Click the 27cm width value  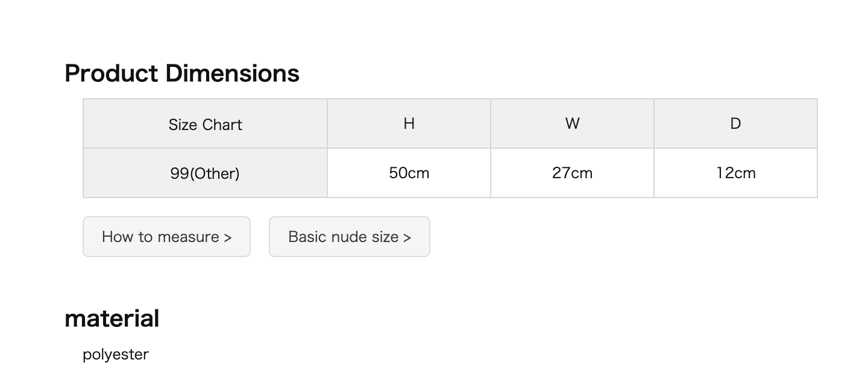(572, 173)
